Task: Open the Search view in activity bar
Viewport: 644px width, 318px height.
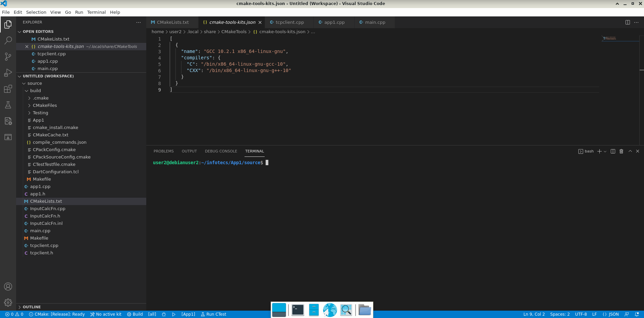Action: tap(8, 41)
